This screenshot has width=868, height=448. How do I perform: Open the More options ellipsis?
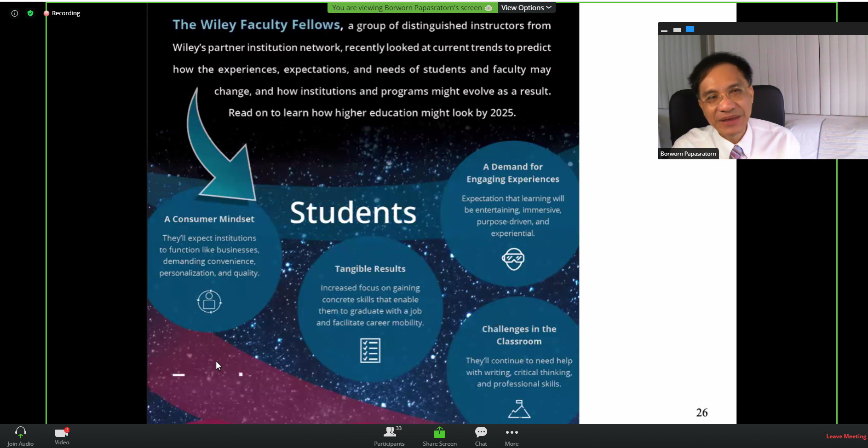tap(512, 432)
